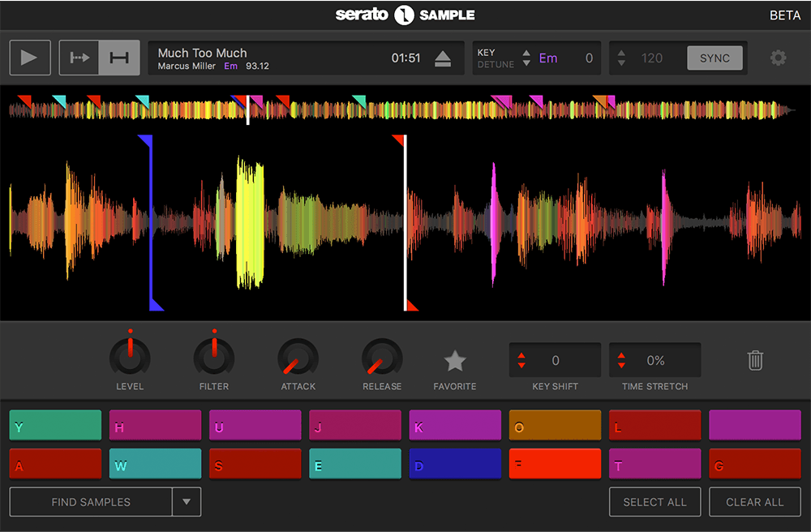Trigger the teal pad labeled Y

click(55, 424)
